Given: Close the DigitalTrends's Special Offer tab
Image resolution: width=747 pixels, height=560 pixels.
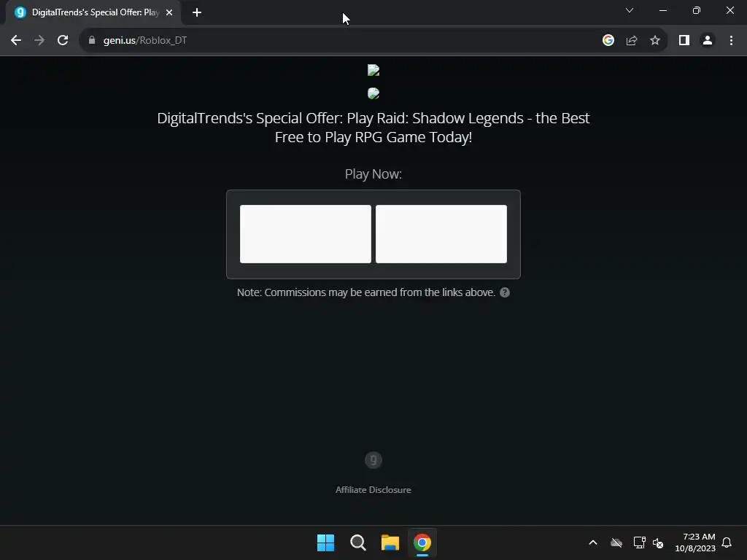Looking at the screenshot, I should (x=169, y=12).
